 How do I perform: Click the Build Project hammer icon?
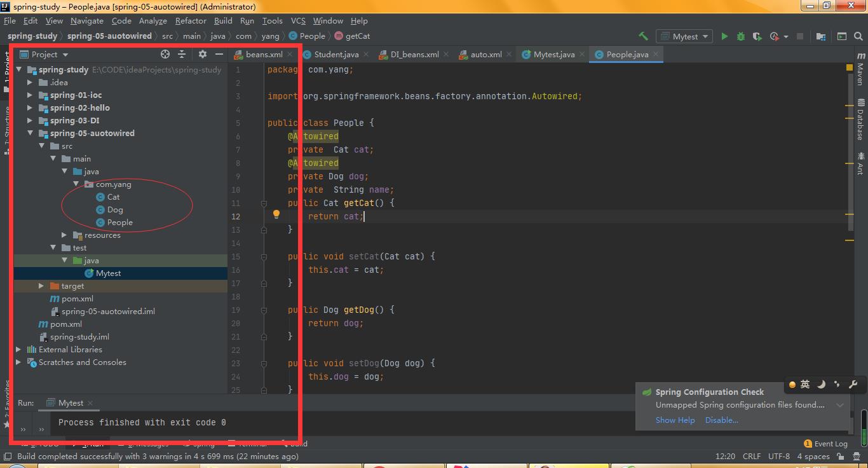coord(643,36)
